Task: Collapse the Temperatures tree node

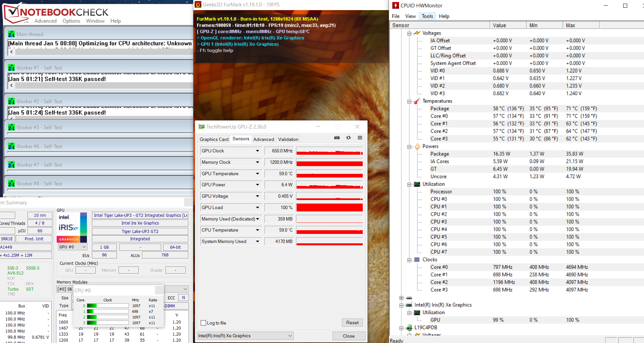Action: pos(409,101)
